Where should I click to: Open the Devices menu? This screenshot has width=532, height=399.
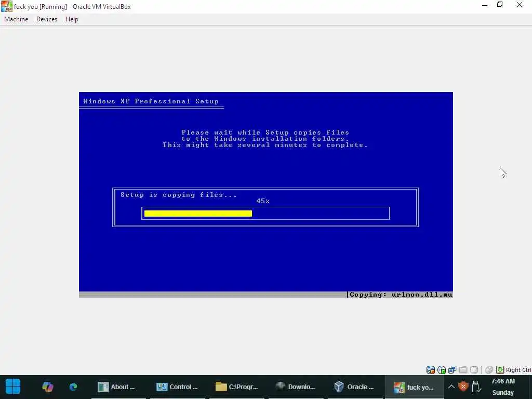coord(46,19)
